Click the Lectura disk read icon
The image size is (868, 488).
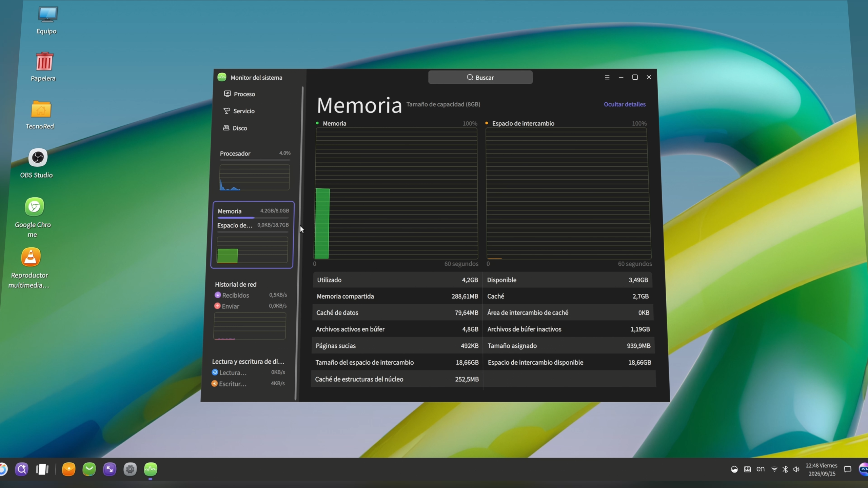(215, 372)
